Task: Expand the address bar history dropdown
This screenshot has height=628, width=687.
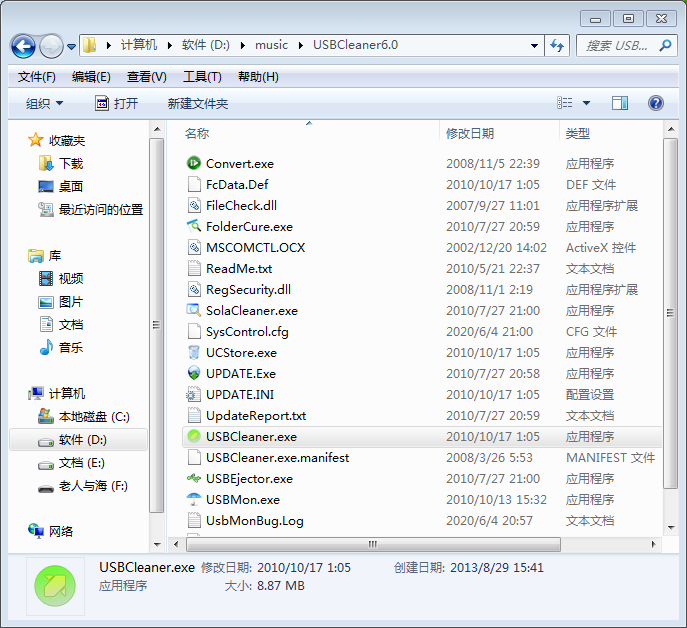Action: pos(534,46)
